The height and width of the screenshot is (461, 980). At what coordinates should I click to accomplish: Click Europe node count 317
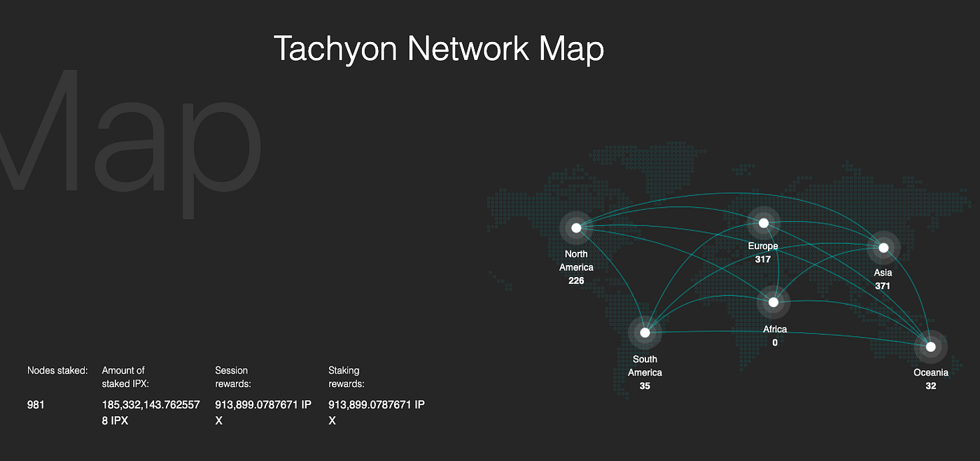(x=763, y=260)
